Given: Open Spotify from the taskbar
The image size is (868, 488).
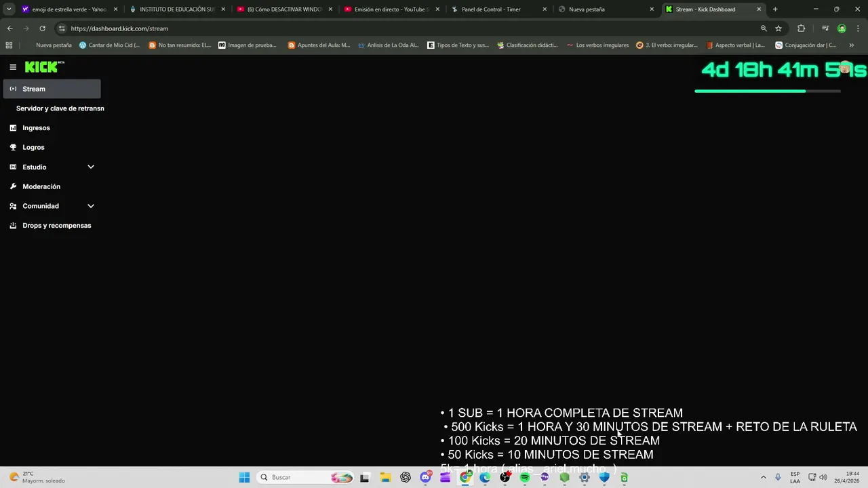Looking at the screenshot, I should click(525, 477).
